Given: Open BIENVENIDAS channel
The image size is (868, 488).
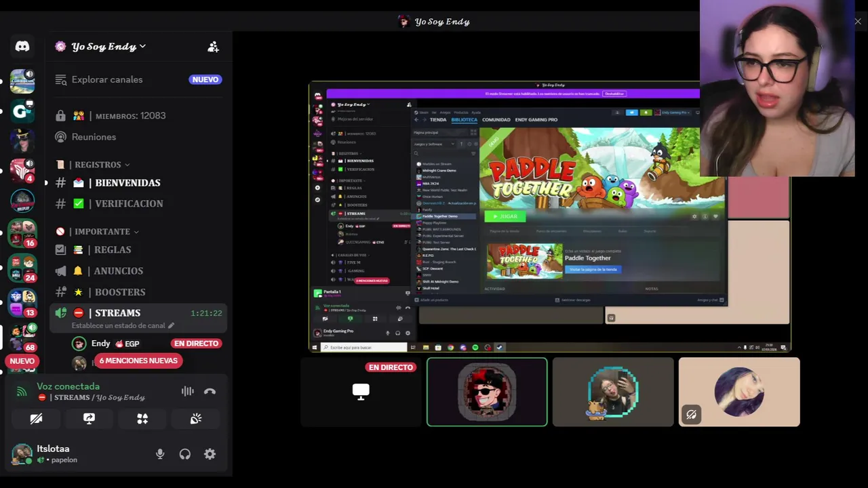Looking at the screenshot, I should click(139, 183).
